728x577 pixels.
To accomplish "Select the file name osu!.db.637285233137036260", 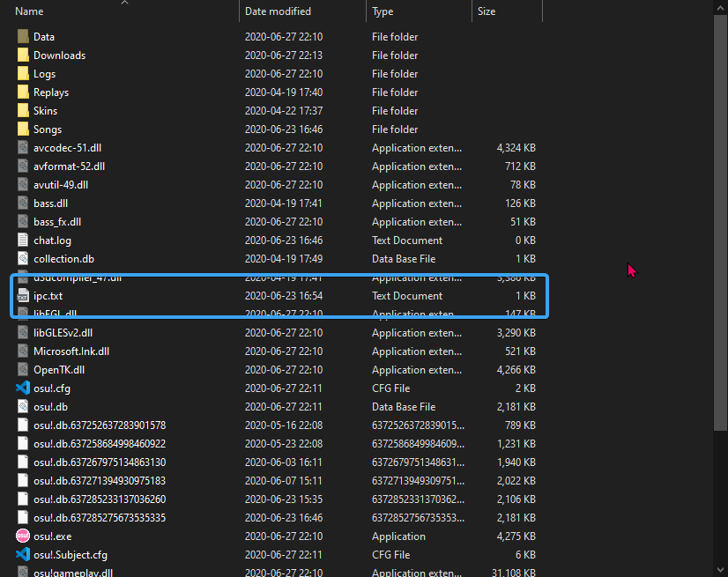I will point(100,499).
